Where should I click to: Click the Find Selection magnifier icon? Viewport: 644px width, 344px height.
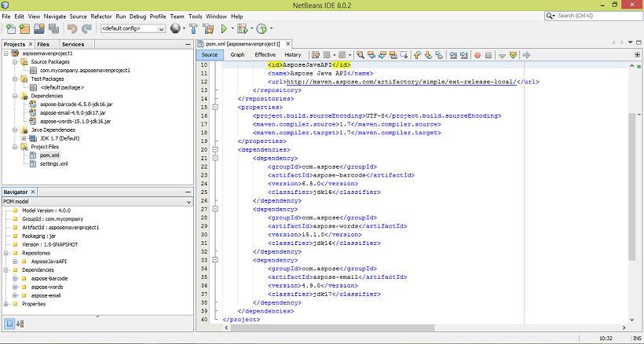point(360,55)
